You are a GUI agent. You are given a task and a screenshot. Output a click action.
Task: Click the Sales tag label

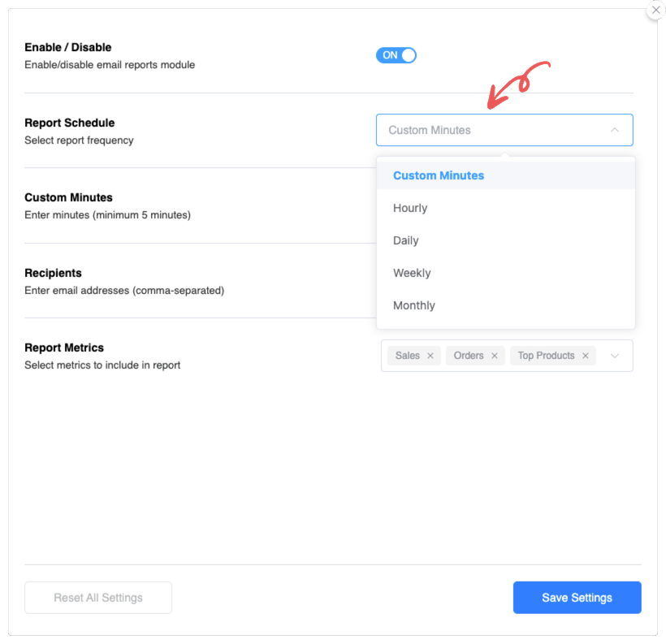(408, 356)
